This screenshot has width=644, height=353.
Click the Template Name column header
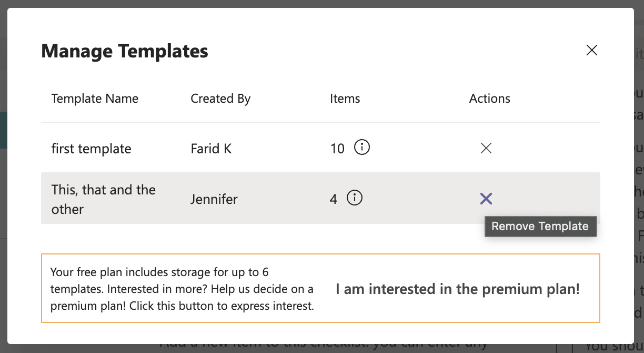click(95, 99)
